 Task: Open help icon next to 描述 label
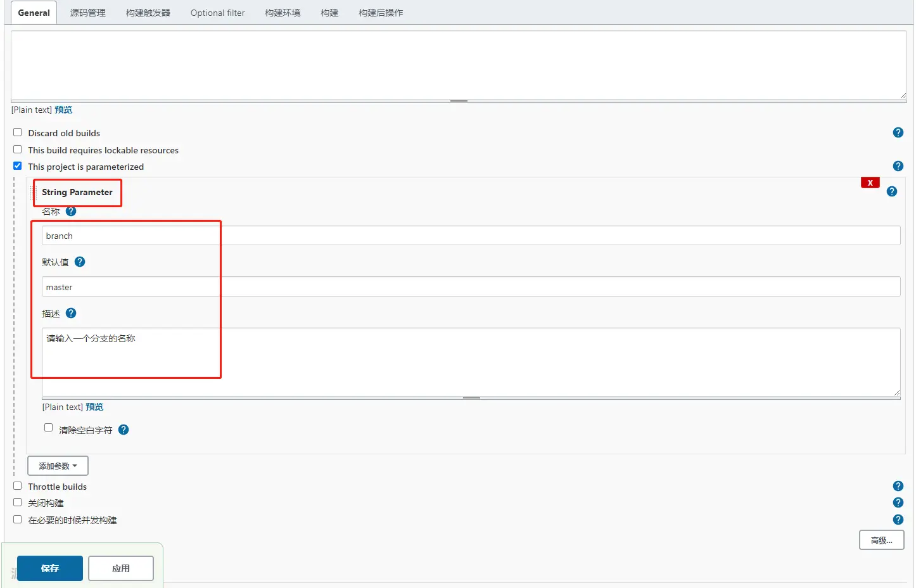tap(71, 313)
